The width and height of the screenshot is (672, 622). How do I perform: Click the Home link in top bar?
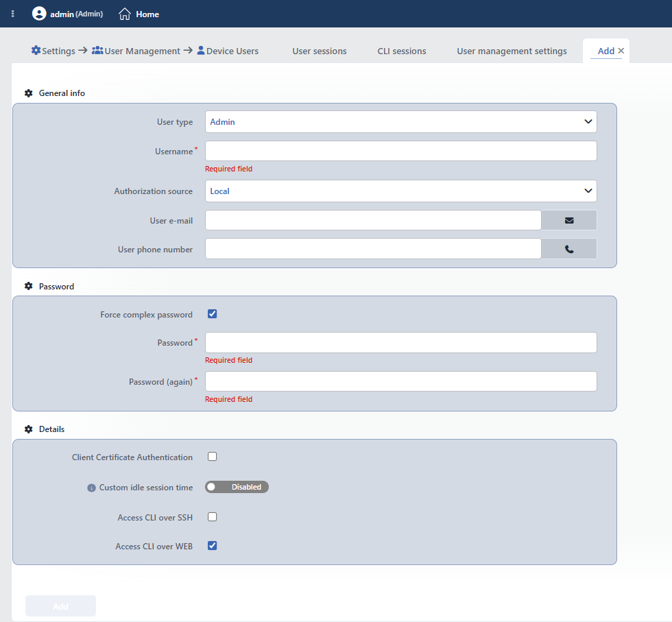(147, 14)
